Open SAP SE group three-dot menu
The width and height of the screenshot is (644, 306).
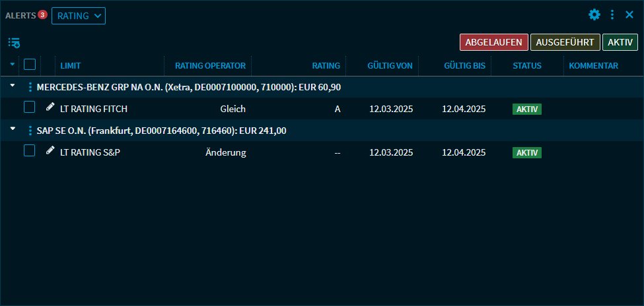[30, 131]
